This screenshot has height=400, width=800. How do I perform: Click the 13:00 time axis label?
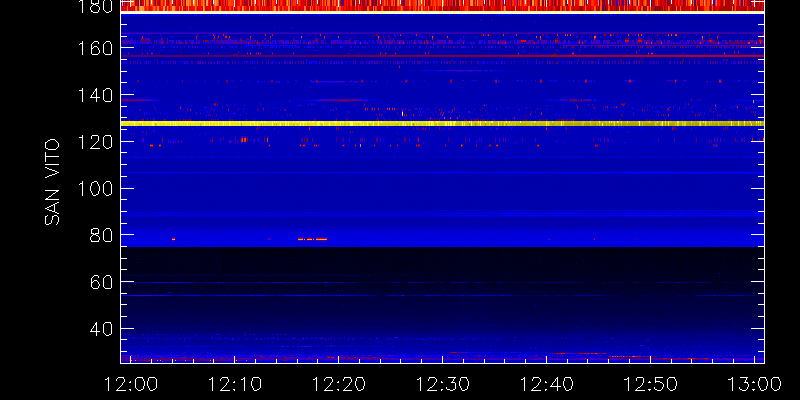coord(755,384)
